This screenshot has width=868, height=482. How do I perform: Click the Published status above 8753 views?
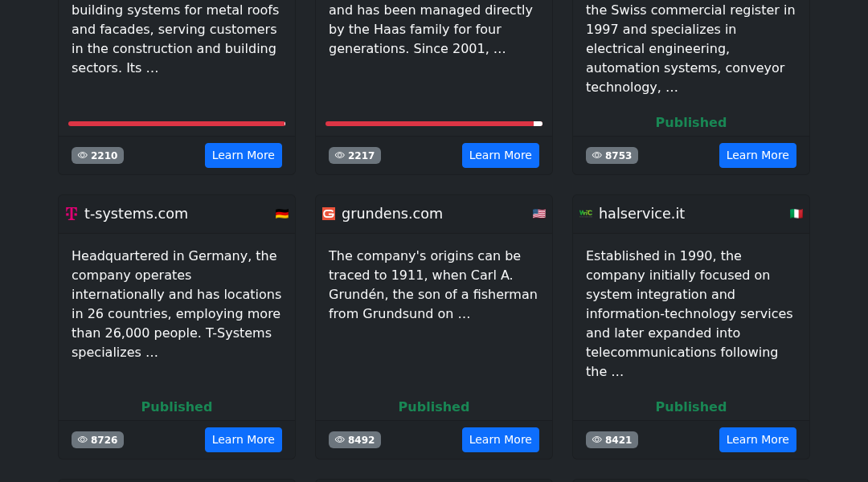691,122
